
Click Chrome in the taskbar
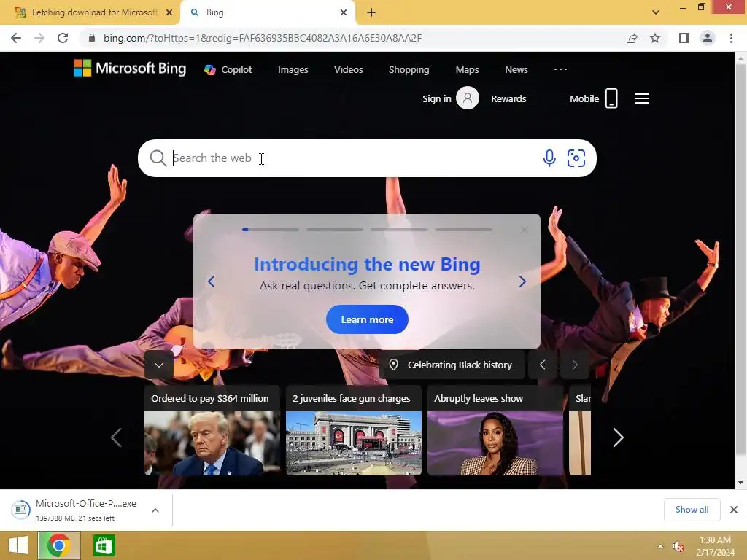pyautogui.click(x=58, y=545)
